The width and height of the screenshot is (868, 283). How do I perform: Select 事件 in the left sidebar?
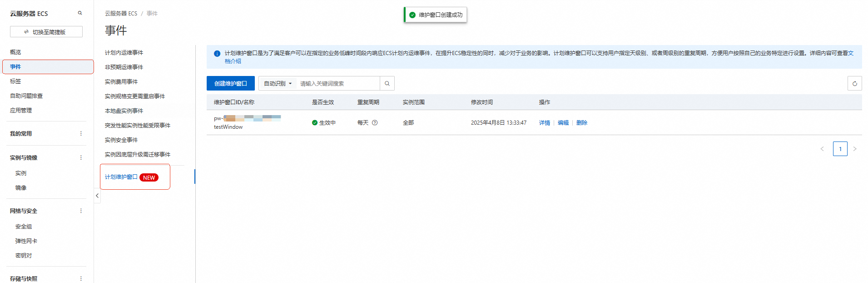pyautogui.click(x=48, y=67)
